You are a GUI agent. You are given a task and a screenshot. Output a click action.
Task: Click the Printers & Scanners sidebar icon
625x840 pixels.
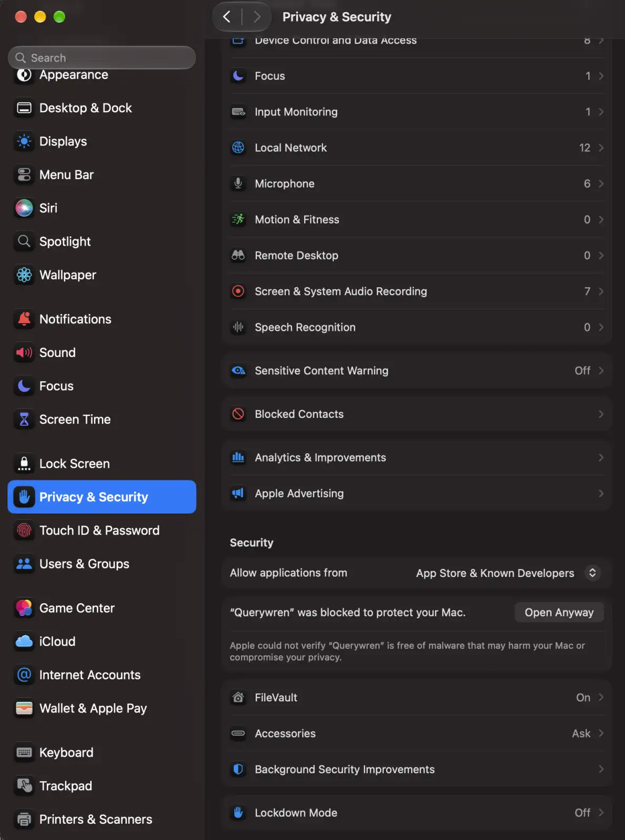point(24,820)
